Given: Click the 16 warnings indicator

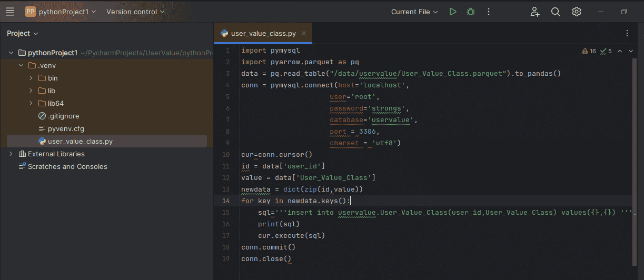Looking at the screenshot, I should (x=589, y=51).
